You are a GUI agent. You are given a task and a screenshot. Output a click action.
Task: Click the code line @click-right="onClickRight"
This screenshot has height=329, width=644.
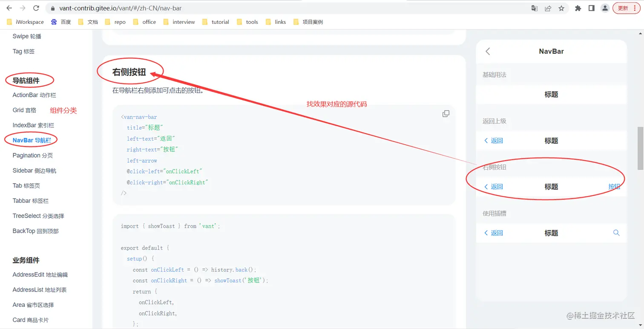pyautogui.click(x=167, y=182)
